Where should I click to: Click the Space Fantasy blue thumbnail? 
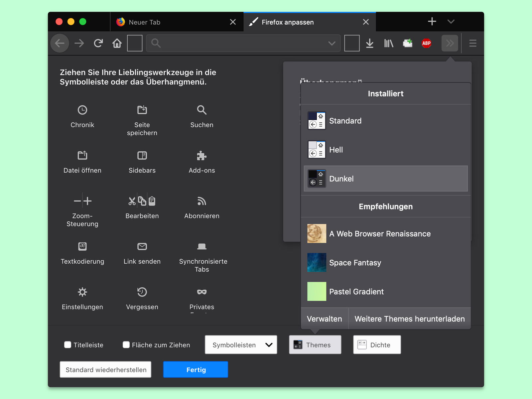tap(317, 263)
